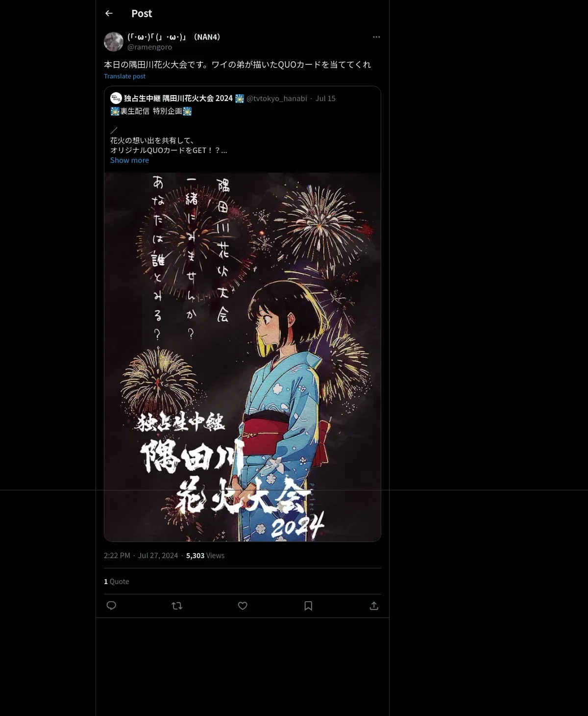Click the author's profile avatar

114,42
